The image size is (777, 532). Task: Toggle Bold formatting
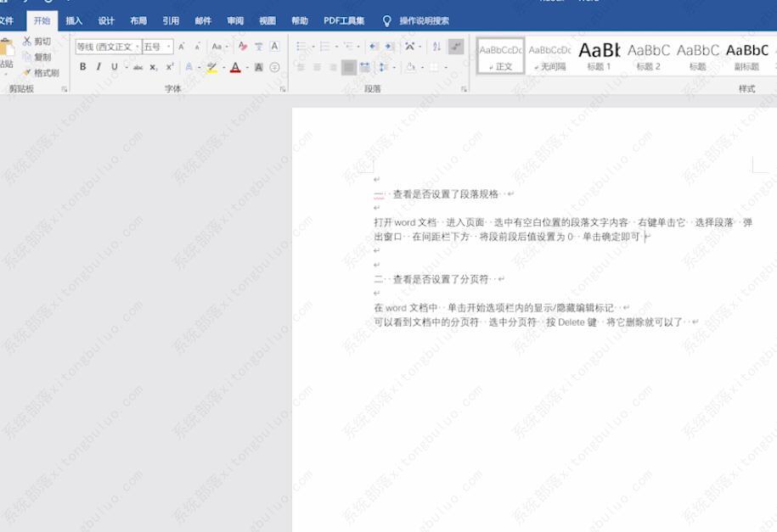point(82,67)
